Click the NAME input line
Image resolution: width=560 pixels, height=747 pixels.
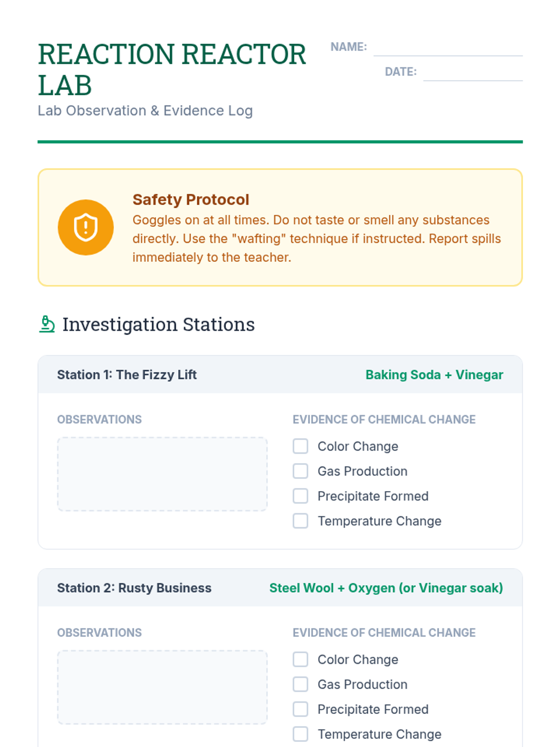448,48
